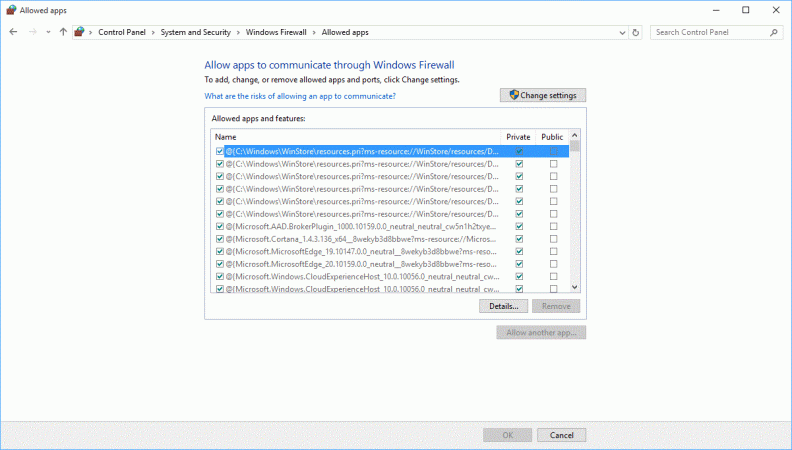Uncheck MicrosoftEdge_20.10159 enable checkbox
Image resolution: width=792 pixels, height=450 pixels.
[x=220, y=264]
